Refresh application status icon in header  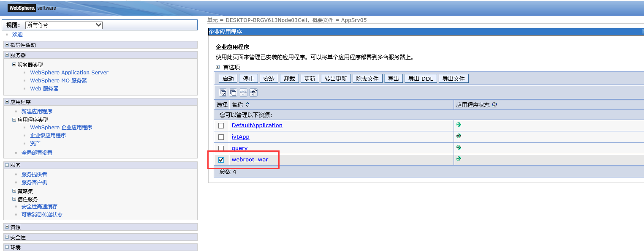tap(495, 105)
